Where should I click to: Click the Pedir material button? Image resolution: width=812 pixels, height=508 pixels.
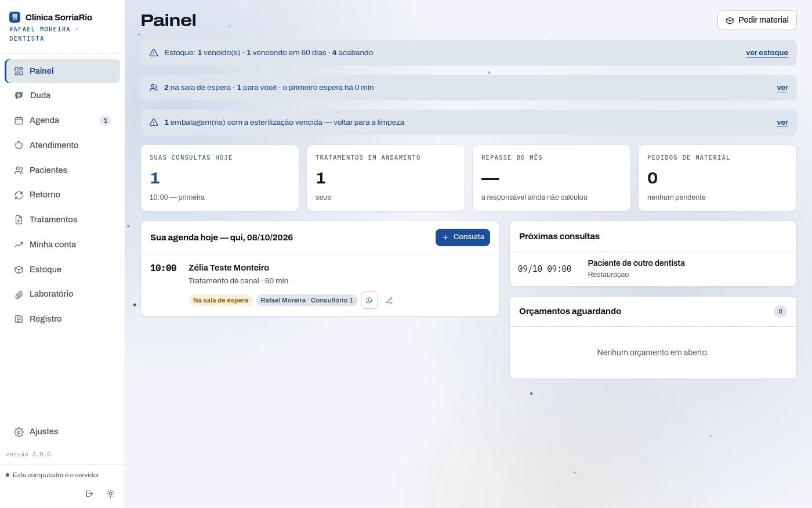[x=757, y=20]
